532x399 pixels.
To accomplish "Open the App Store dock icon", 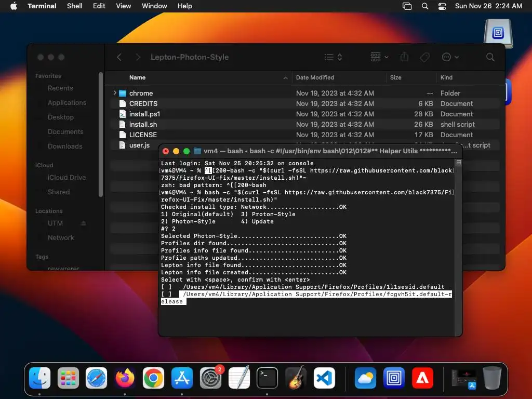I will coord(182,378).
